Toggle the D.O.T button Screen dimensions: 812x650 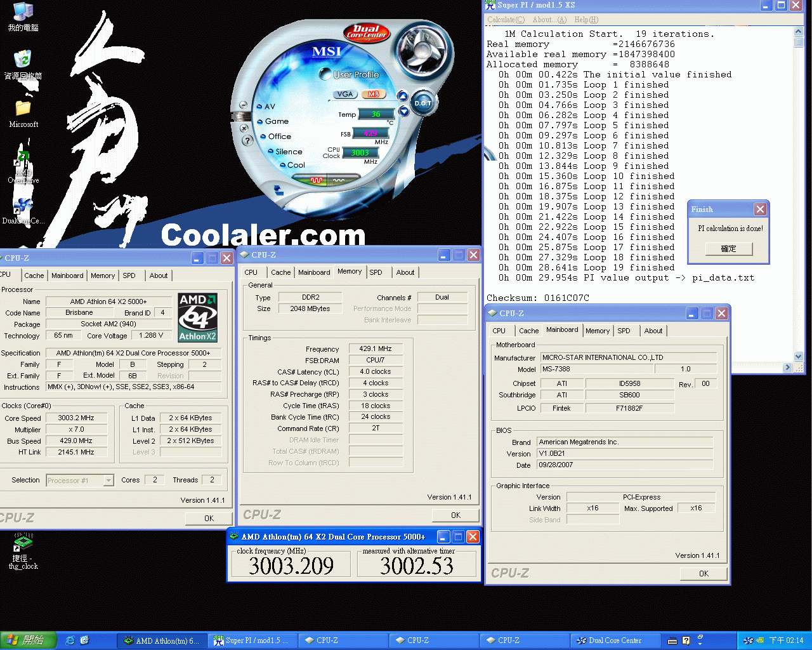(x=422, y=103)
